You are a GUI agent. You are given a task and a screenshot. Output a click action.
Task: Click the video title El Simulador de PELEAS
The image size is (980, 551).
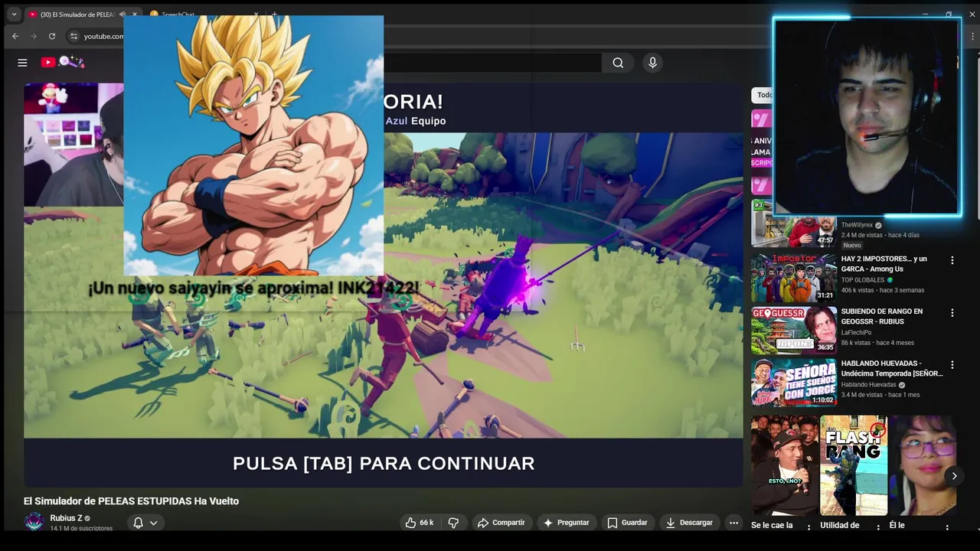pyautogui.click(x=131, y=501)
